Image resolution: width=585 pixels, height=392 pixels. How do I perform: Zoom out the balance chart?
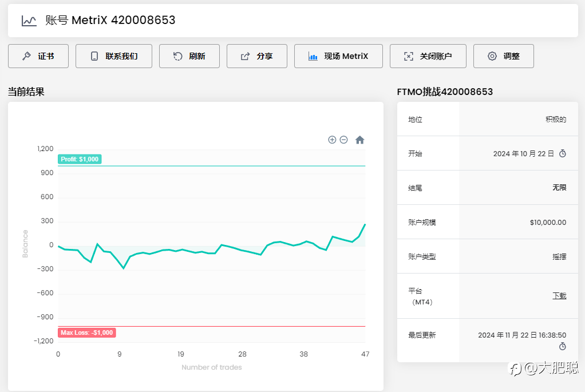(x=343, y=140)
